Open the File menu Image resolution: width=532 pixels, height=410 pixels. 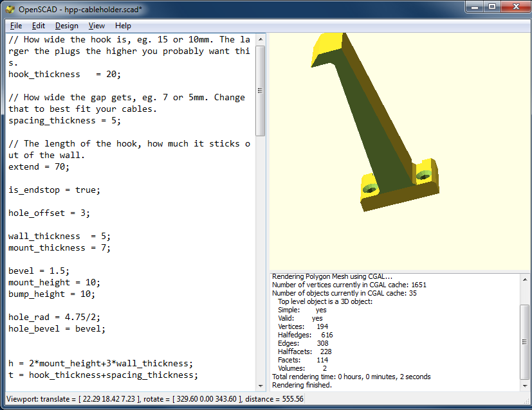(x=16, y=26)
